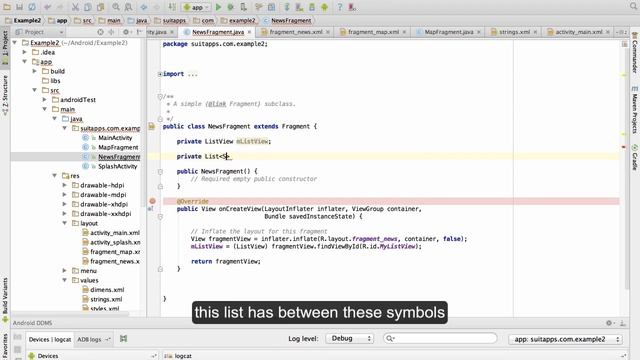Click the logcat search input field
Image resolution: width=640 pixels, height=360 pixels.
pyautogui.click(x=440, y=338)
